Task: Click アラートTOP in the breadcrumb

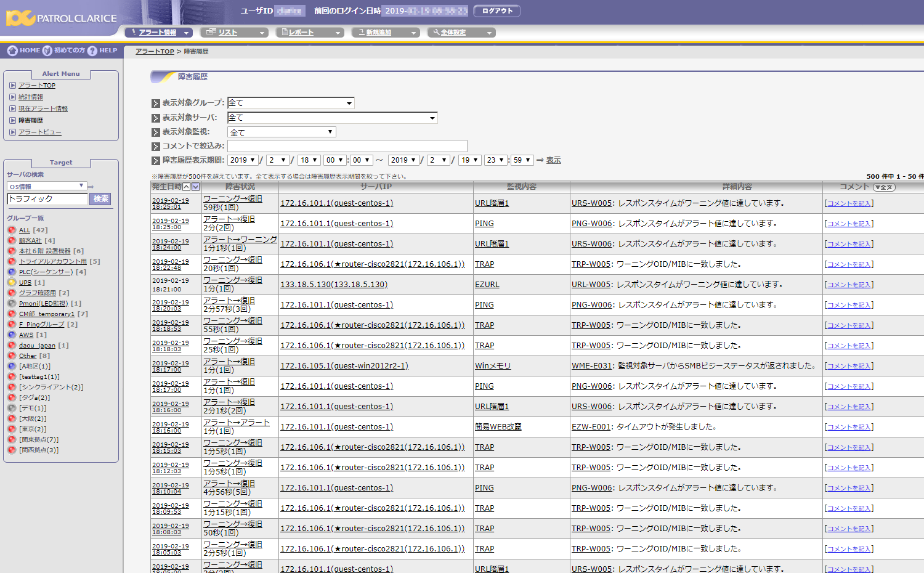Action: 155,51
